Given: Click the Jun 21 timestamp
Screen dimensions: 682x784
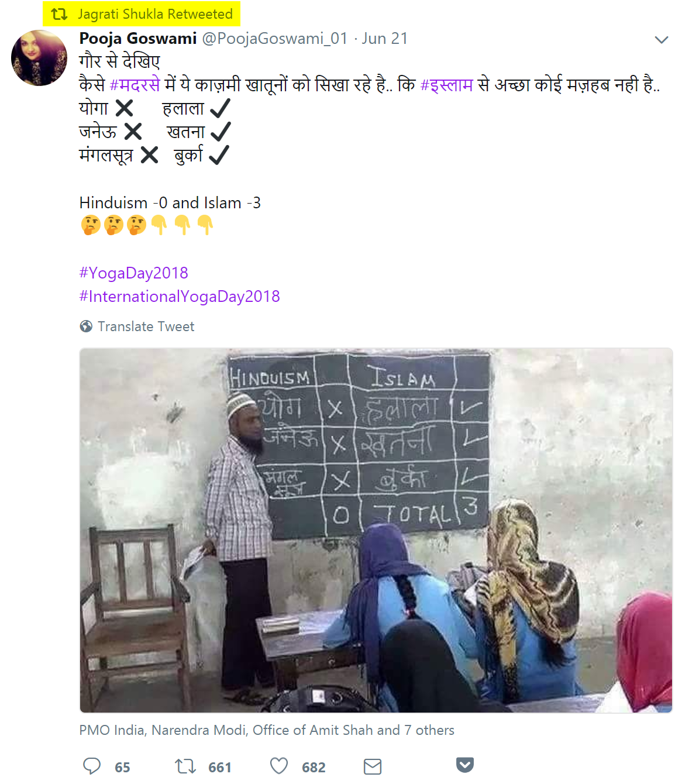Looking at the screenshot, I should 385,39.
